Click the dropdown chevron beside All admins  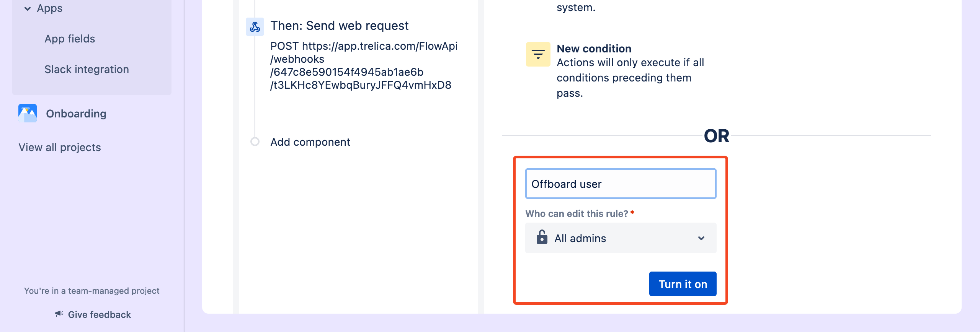point(701,238)
